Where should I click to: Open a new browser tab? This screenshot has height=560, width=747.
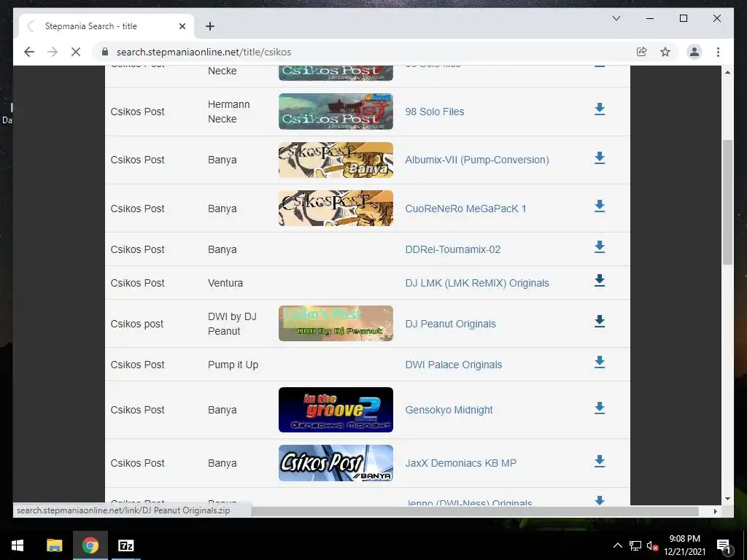(x=209, y=26)
